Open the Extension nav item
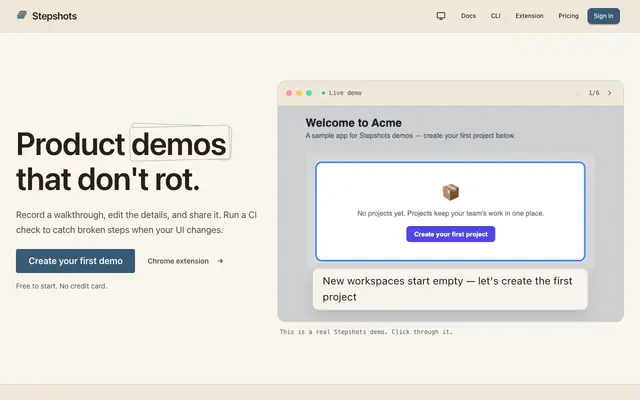640x400 pixels. [x=529, y=16]
